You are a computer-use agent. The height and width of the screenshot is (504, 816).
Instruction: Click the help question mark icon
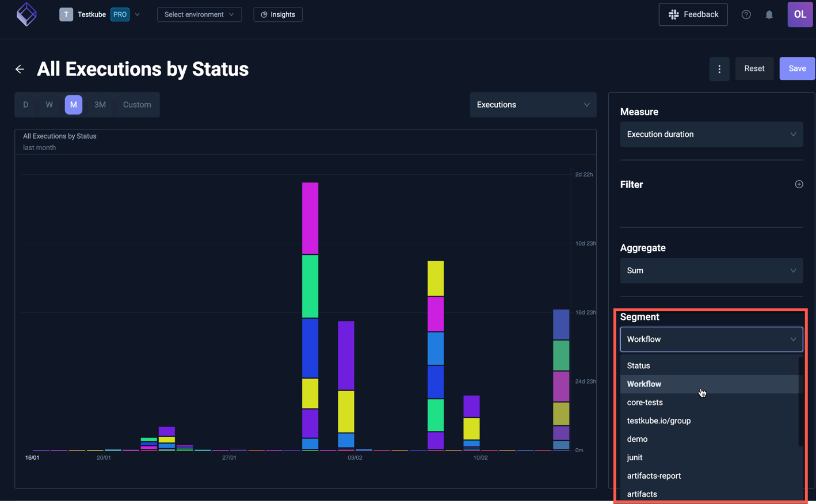pyautogui.click(x=746, y=14)
